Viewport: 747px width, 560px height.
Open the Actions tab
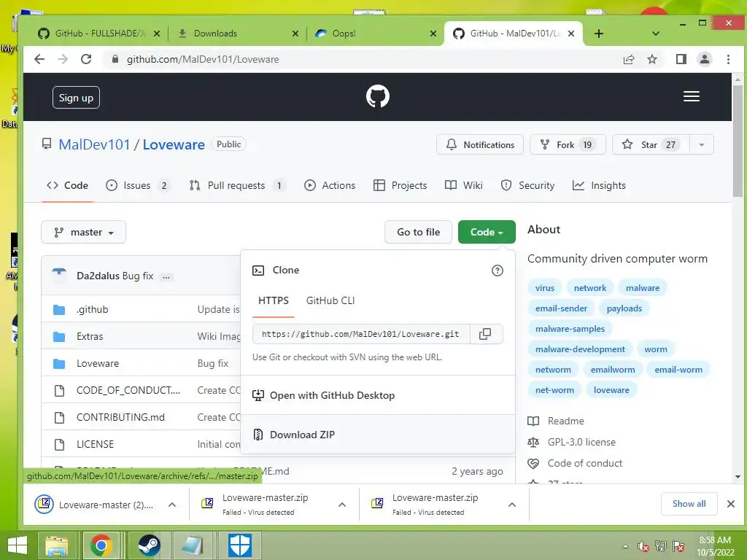[x=330, y=185]
